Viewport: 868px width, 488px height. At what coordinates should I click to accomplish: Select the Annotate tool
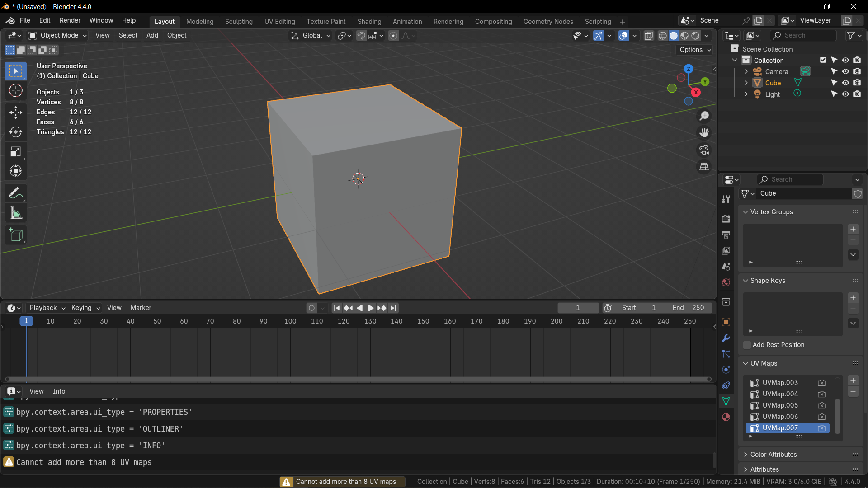coord(16,193)
